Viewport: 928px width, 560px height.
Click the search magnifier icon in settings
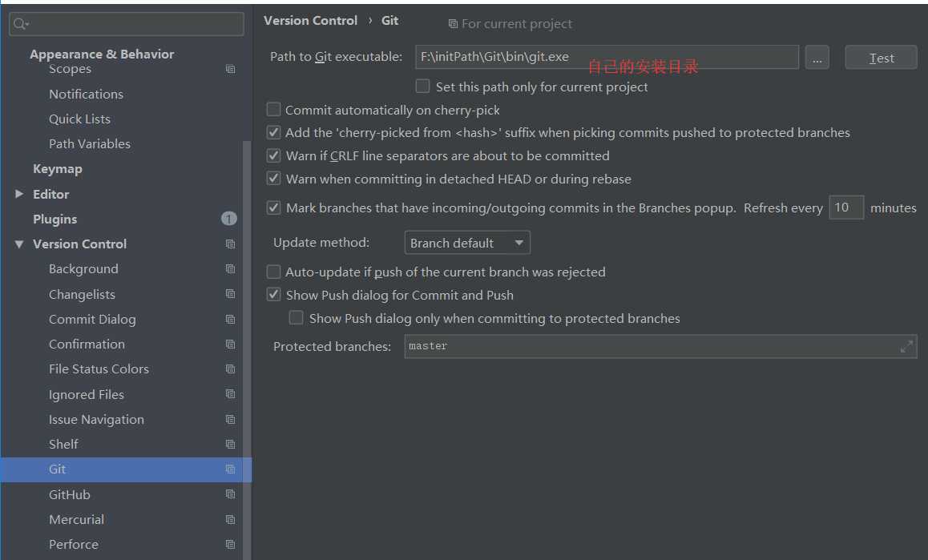click(20, 24)
